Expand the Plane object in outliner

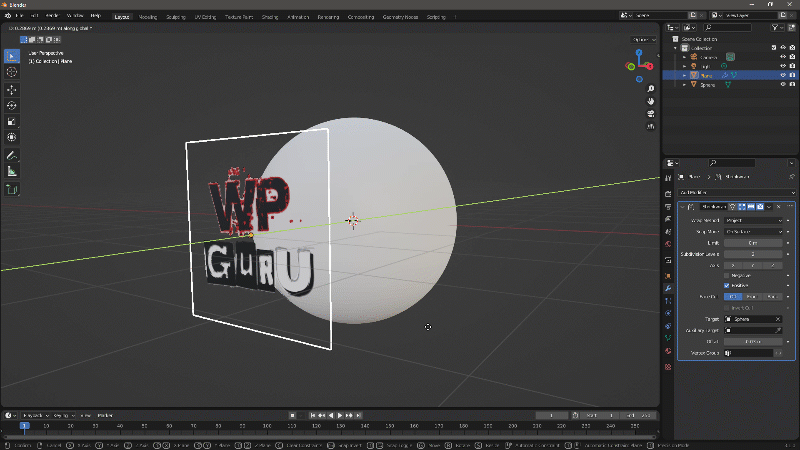tap(685, 76)
